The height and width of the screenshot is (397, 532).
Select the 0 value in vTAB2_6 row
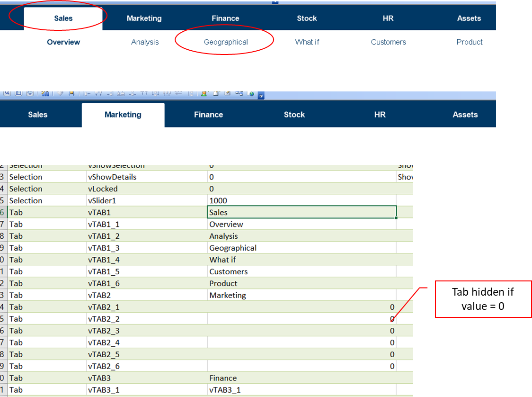click(301, 366)
